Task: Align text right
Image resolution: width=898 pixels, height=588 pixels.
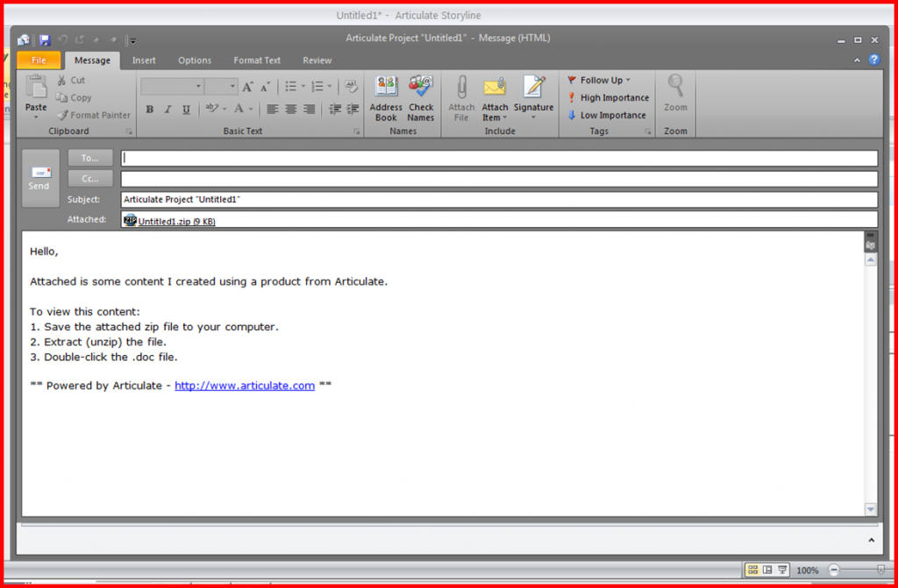Action: click(x=310, y=110)
